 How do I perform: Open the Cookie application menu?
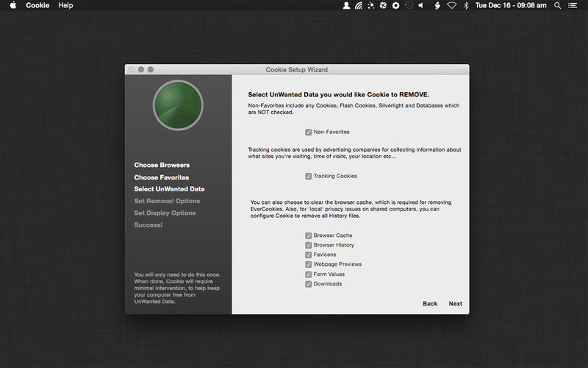[x=37, y=5]
